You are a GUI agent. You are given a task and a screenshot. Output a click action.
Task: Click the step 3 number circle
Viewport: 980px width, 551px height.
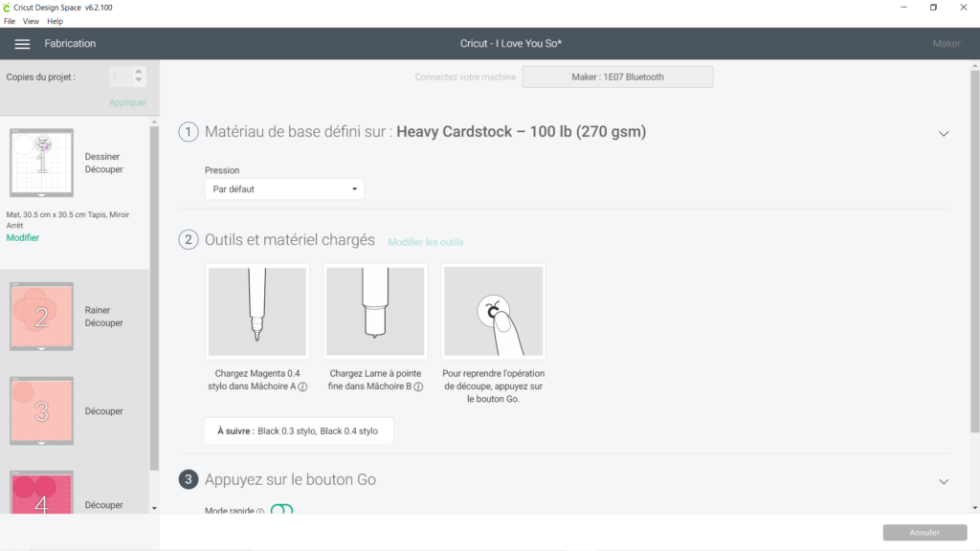point(189,479)
